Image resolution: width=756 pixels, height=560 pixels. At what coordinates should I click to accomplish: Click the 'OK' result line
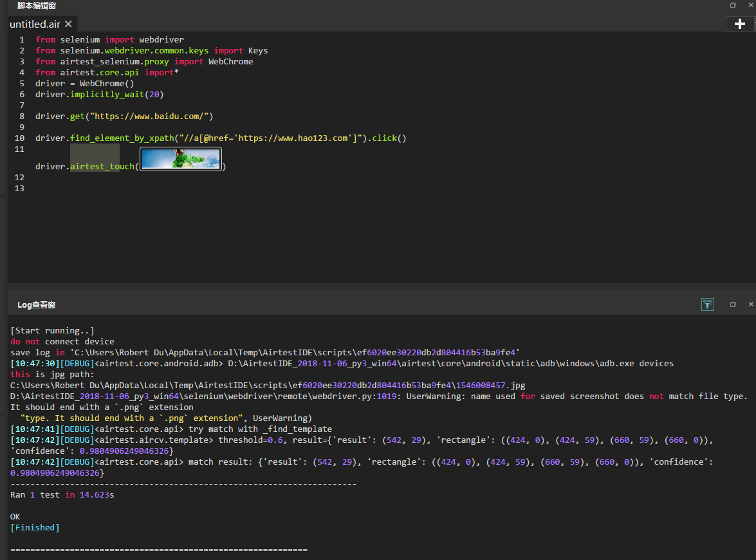(15, 517)
